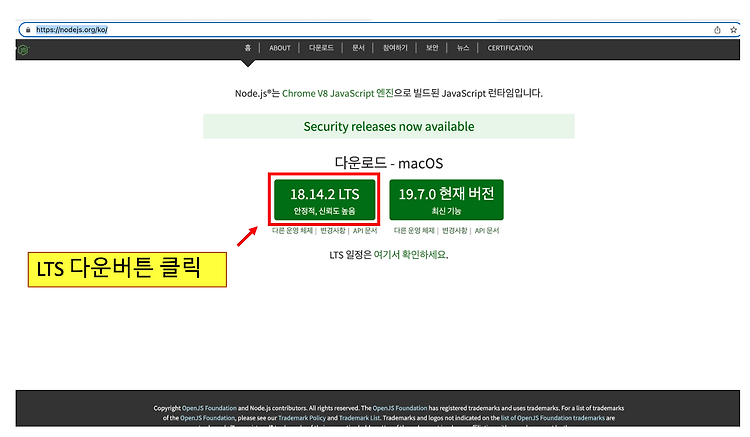Viewport: 750px width, 437px height.
Task: Bookmark page with the star icon
Action: click(733, 30)
